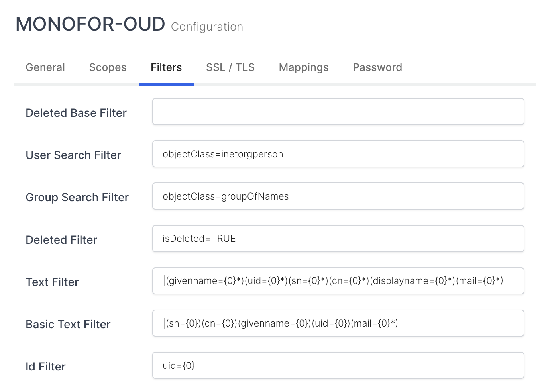Click the Id Filter field containing uid={0}
Image resolution: width=550 pixels, height=392 pixels.
click(x=338, y=365)
